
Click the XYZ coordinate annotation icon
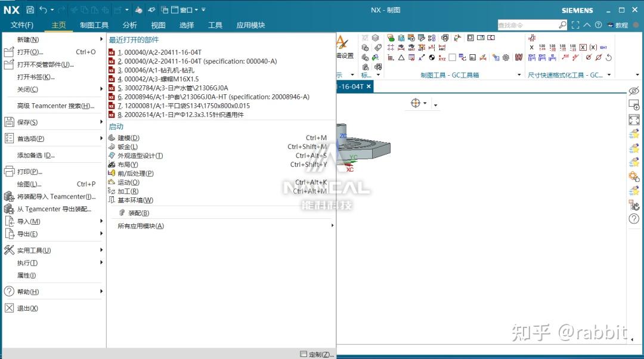[x=441, y=58]
